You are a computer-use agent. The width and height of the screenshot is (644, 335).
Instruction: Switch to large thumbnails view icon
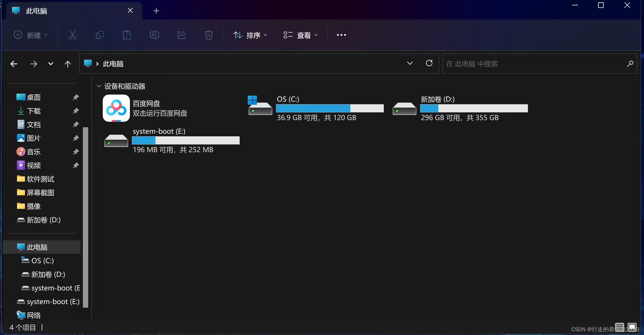(x=632, y=327)
